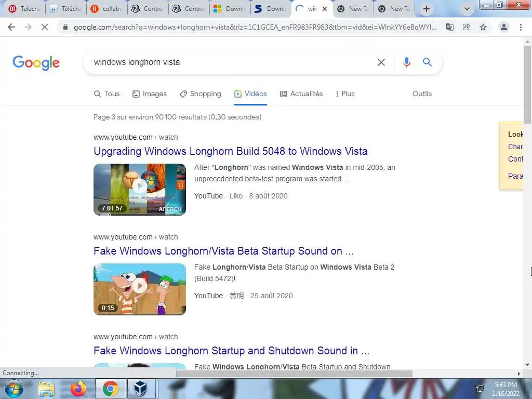The image size is (532, 399).
Task: Click the share page icon
Action: (x=467, y=27)
